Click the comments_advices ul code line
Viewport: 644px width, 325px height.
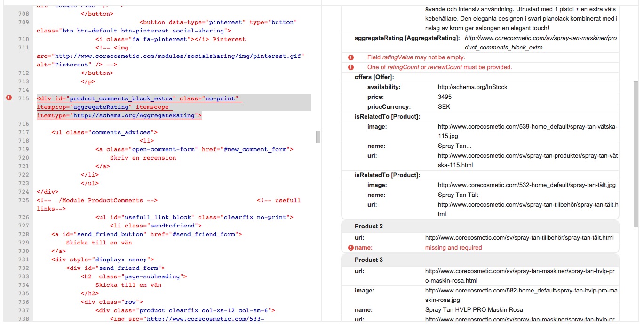pyautogui.click(x=104, y=132)
